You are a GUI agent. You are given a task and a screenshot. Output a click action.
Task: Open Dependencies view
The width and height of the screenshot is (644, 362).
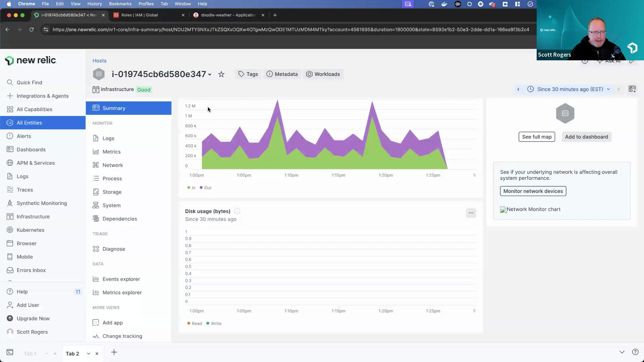(x=119, y=219)
